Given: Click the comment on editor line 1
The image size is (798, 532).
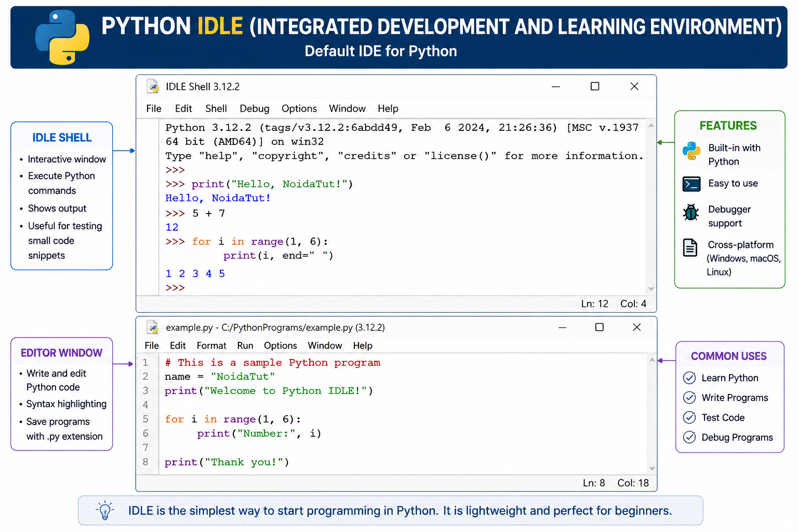Looking at the screenshot, I should point(273,363).
